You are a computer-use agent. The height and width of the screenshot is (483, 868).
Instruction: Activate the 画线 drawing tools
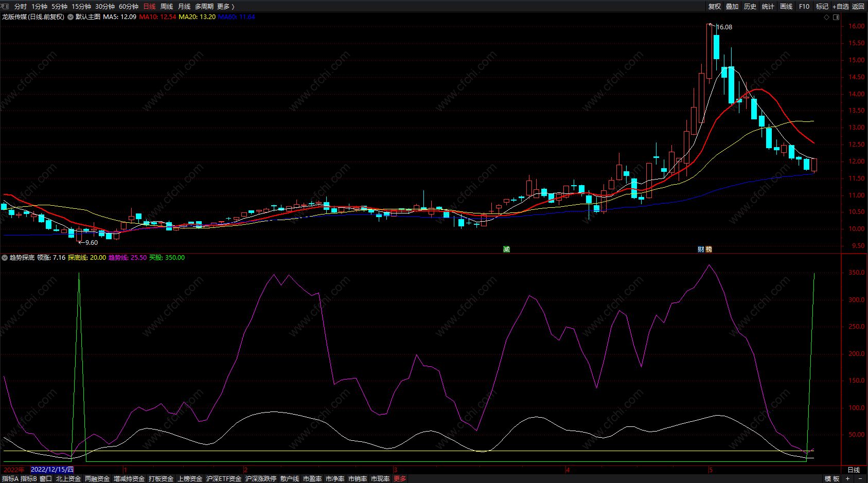click(786, 7)
